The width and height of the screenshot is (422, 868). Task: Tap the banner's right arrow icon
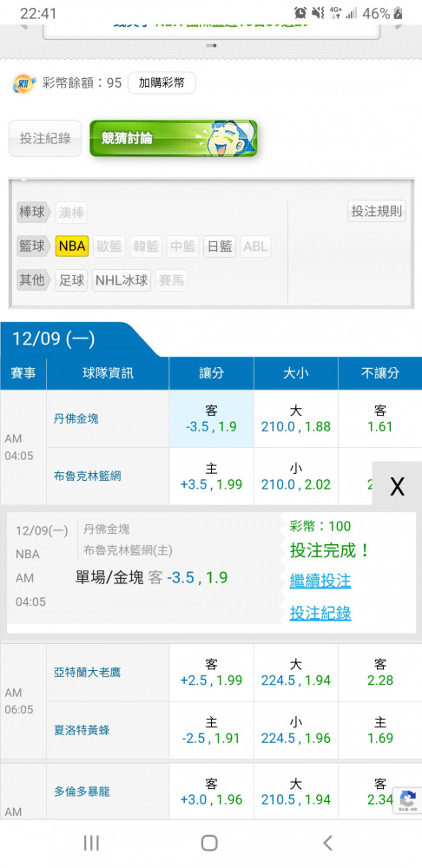click(399, 25)
